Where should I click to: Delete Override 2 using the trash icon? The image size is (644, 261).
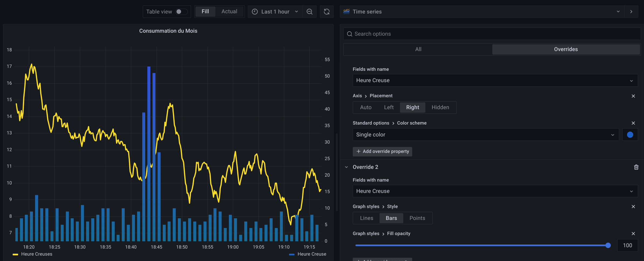pyautogui.click(x=636, y=167)
